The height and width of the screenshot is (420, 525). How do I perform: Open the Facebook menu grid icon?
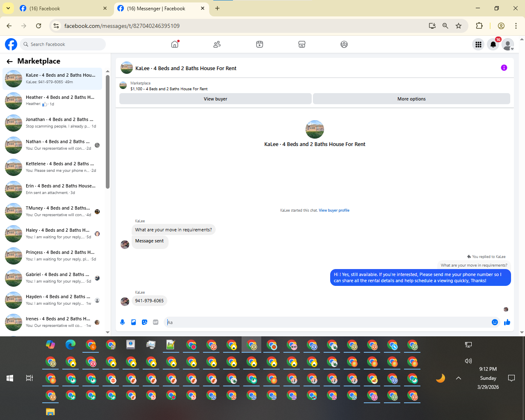pyautogui.click(x=478, y=44)
